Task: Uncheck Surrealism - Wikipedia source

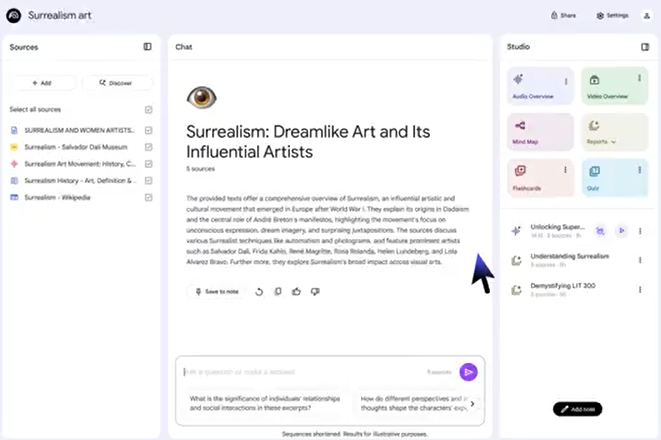Action: point(148,197)
